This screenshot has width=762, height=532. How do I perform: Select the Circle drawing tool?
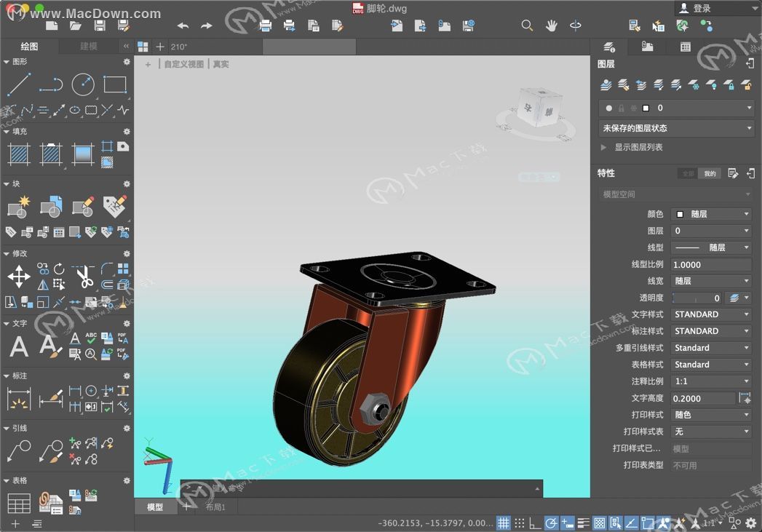[83, 84]
